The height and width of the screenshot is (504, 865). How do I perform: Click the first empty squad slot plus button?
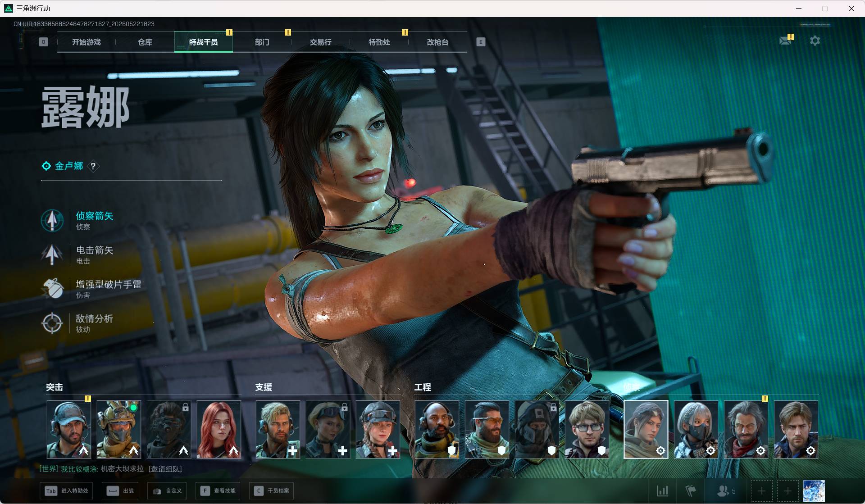(x=762, y=490)
